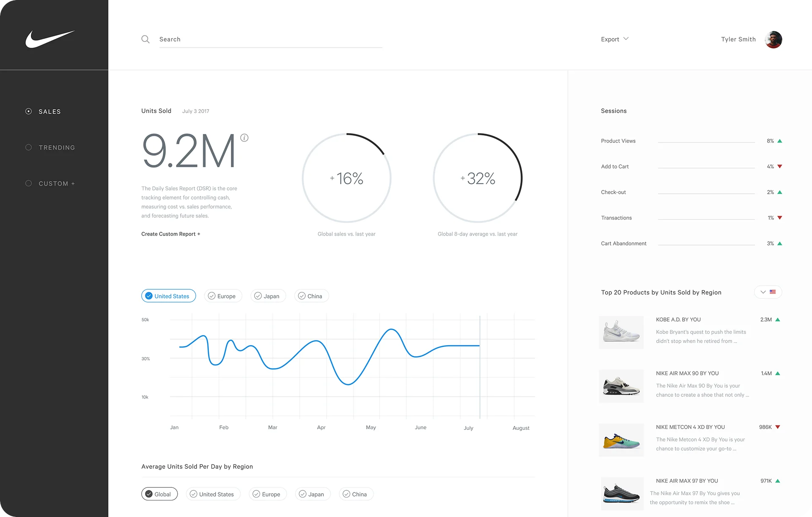Click Create Custom Report + link

pyautogui.click(x=170, y=234)
